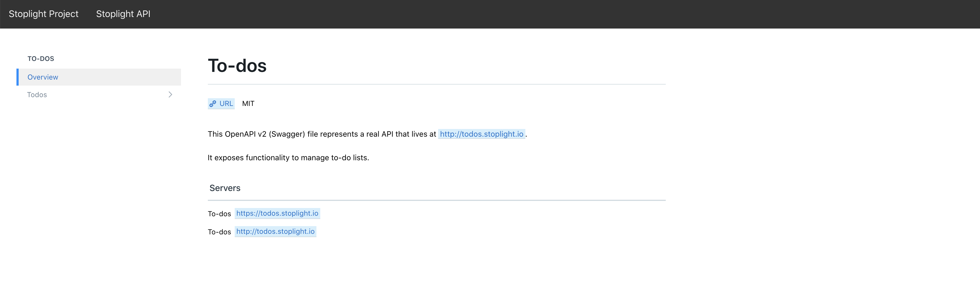
Task: Select Overview in the sidebar
Action: (x=99, y=77)
